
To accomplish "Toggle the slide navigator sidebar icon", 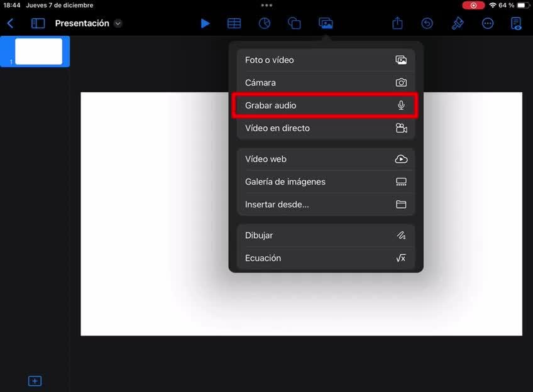I will point(38,23).
